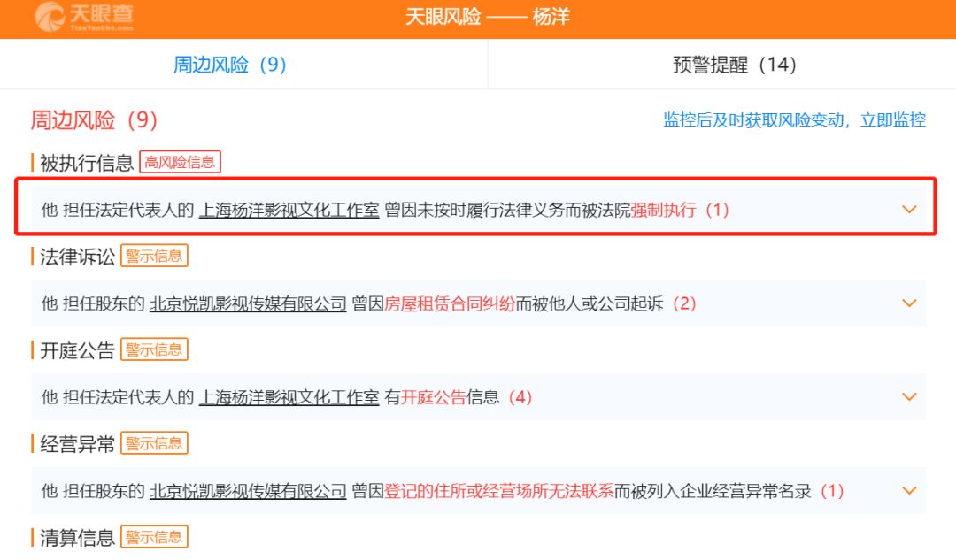The width and height of the screenshot is (956, 560).
Task: Click the red 周边风险 (9) section title
Action: pyautogui.click(x=95, y=120)
